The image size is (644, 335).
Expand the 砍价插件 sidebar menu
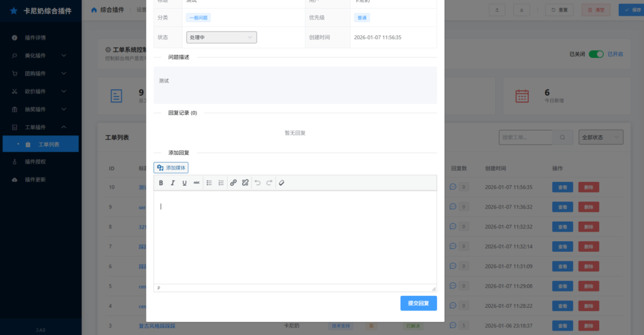click(41, 91)
